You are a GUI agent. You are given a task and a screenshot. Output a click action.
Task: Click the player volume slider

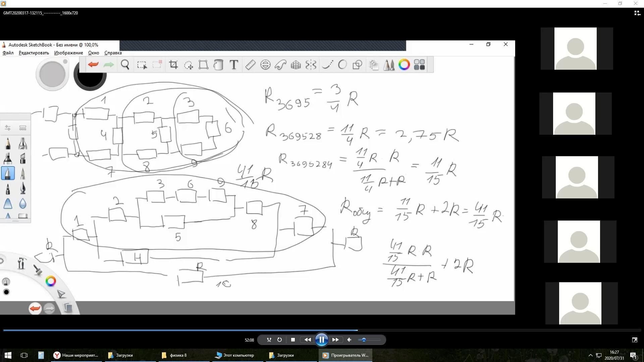click(x=369, y=340)
